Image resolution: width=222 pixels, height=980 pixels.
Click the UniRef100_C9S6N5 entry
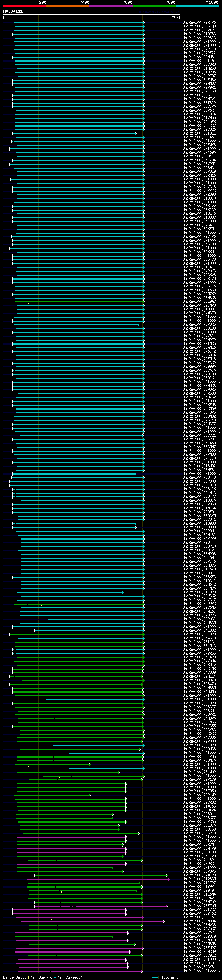click(199, 608)
